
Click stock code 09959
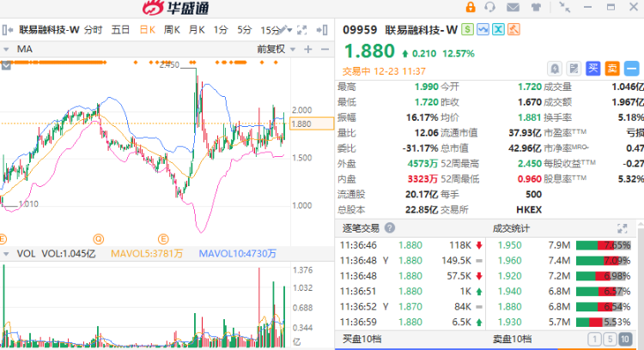coord(360,30)
